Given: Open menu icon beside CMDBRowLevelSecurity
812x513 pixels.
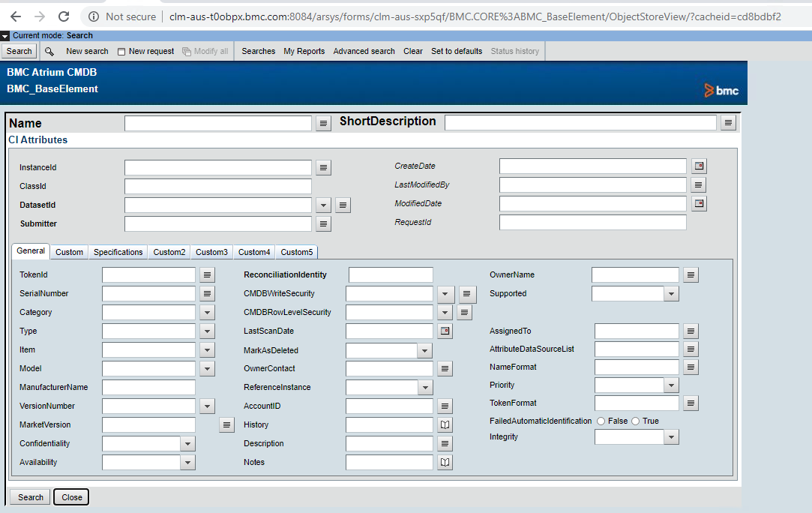Looking at the screenshot, I should tap(465, 313).
